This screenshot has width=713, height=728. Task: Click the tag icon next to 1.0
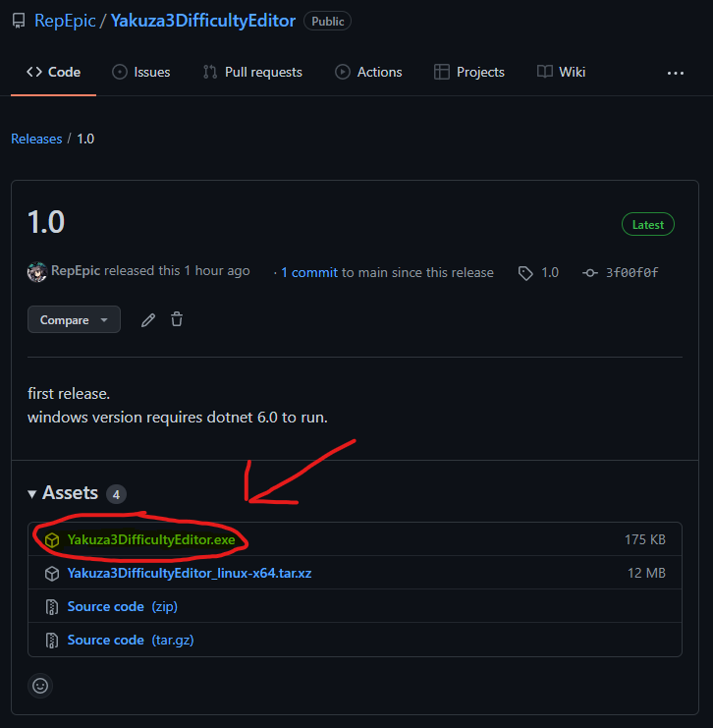click(x=525, y=273)
